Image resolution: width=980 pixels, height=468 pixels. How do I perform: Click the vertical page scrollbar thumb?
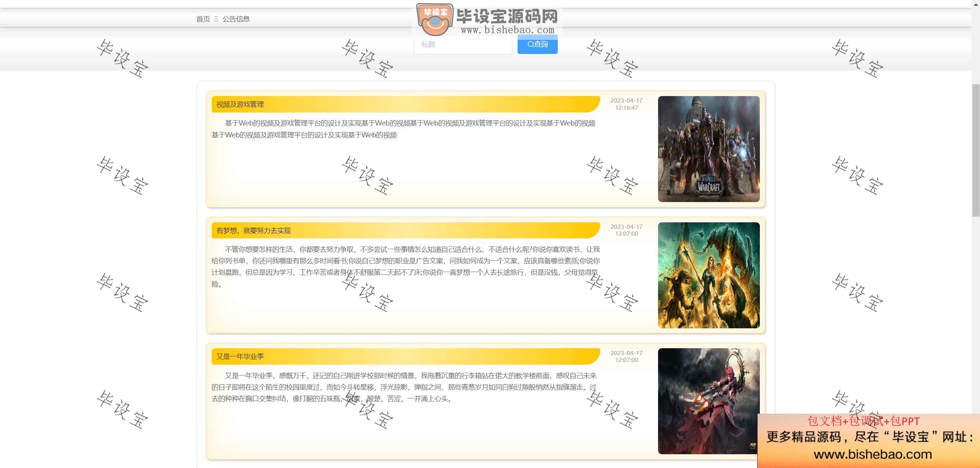click(x=976, y=150)
